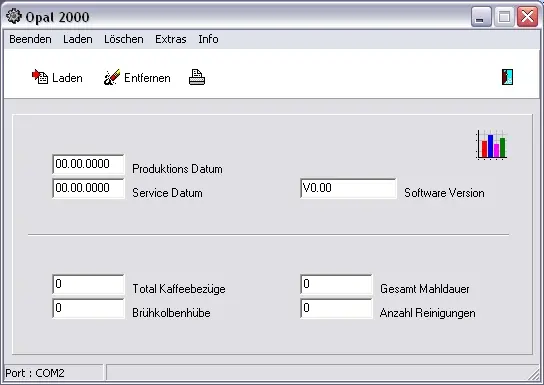Click the Anzahl Reinigungen field
The height and width of the screenshot is (385, 544).
(x=336, y=308)
